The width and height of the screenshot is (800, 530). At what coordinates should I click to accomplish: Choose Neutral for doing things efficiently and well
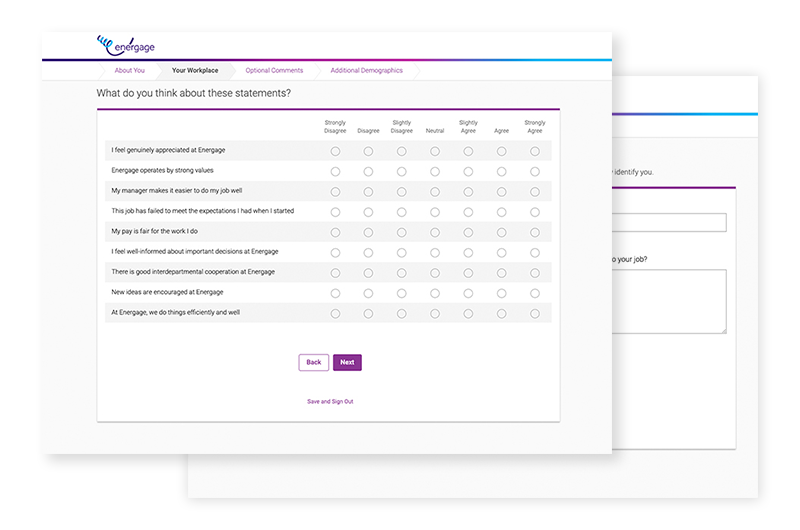435,314
